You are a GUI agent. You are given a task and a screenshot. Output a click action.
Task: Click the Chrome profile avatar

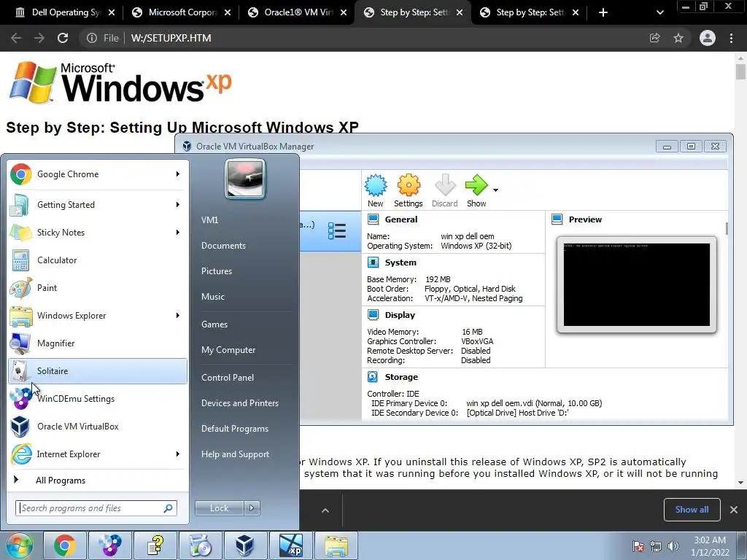[708, 38]
